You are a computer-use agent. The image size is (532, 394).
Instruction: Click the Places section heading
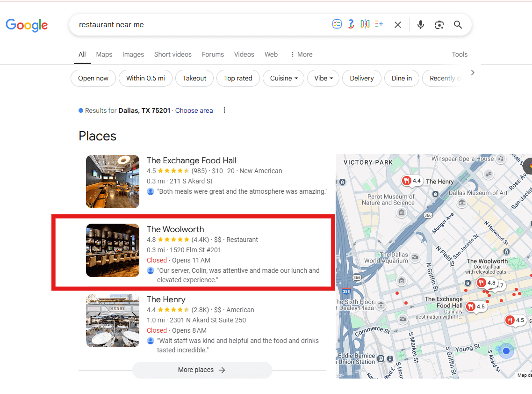(x=97, y=136)
